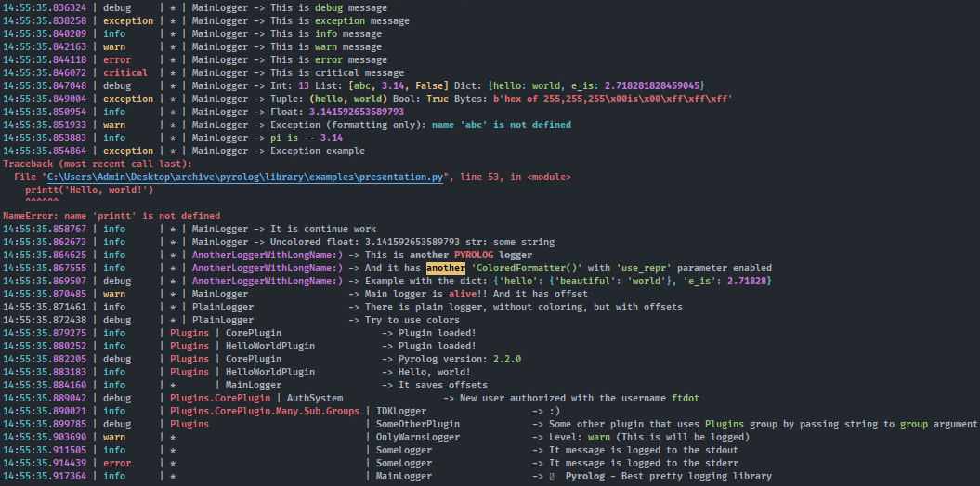Click the float value 3.141592653589793 in purple
980x486 pixels.
[x=357, y=112]
